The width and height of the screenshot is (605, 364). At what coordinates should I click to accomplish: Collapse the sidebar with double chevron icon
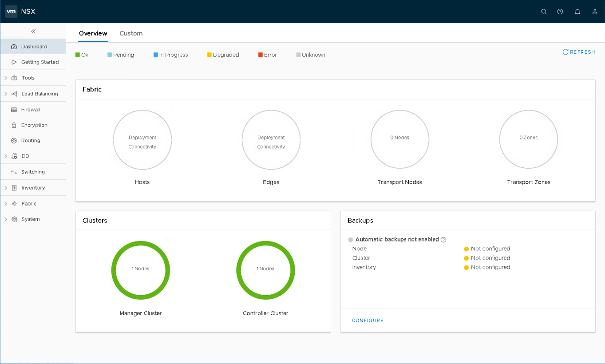click(33, 31)
